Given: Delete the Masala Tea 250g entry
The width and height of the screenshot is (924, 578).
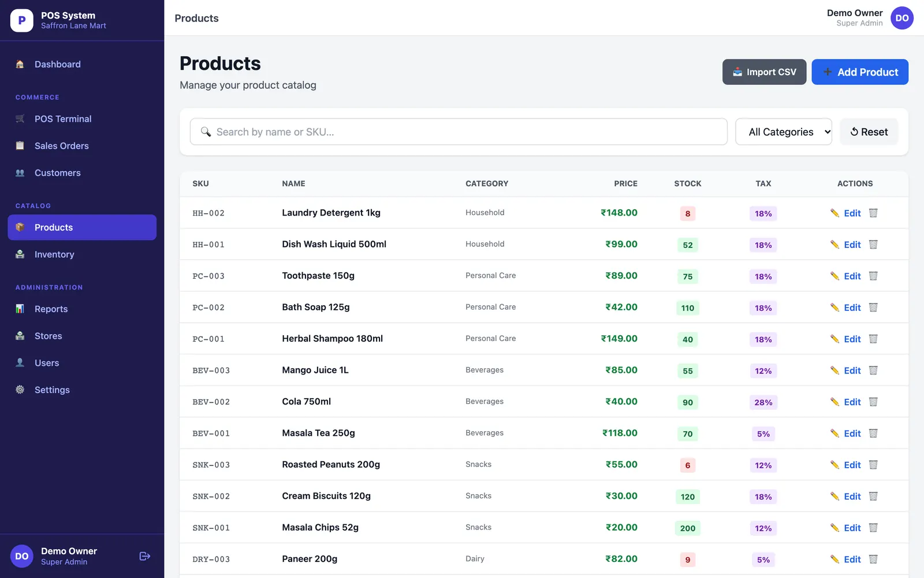Looking at the screenshot, I should [x=873, y=433].
